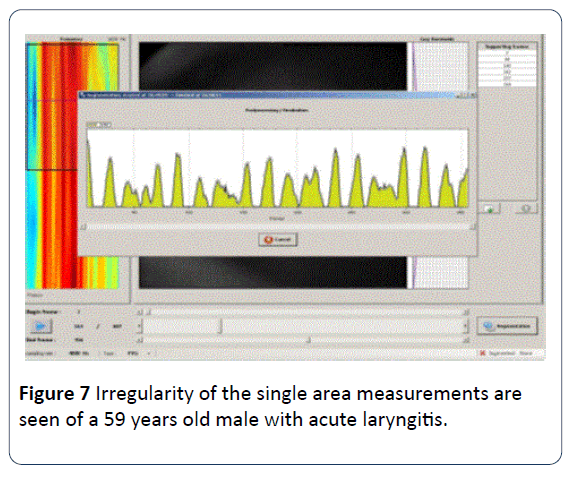Click the Segmentation button at lower right

pos(507,326)
